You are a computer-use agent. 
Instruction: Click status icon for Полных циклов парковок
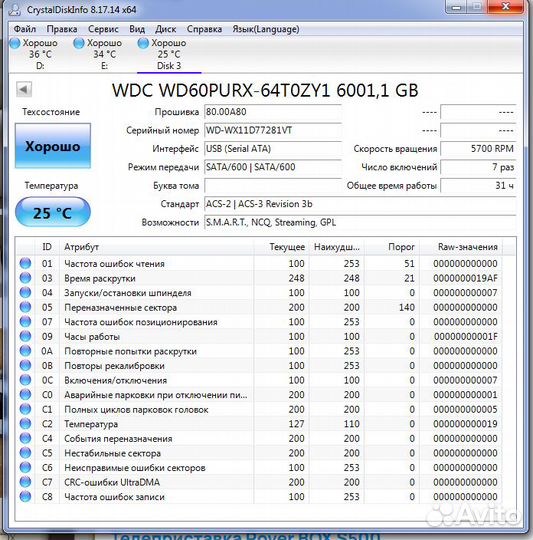point(25,409)
